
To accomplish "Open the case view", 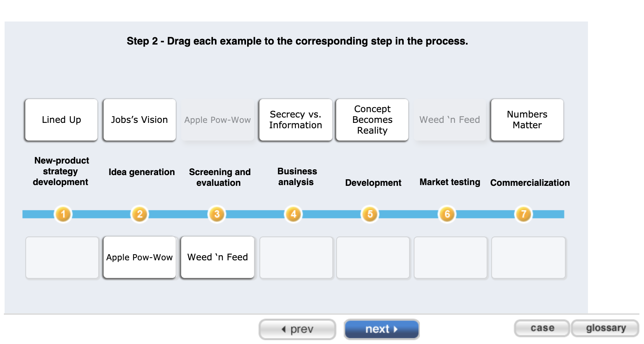I will (542, 328).
